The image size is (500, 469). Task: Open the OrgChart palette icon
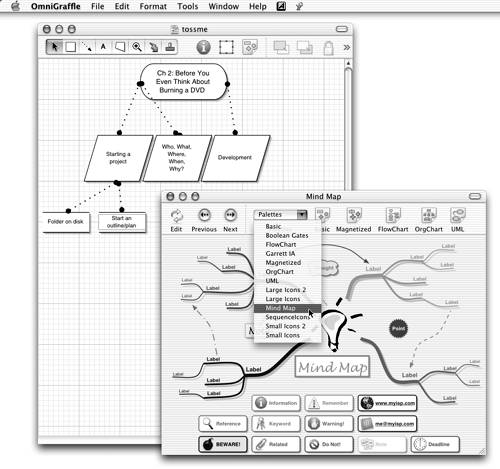click(429, 220)
